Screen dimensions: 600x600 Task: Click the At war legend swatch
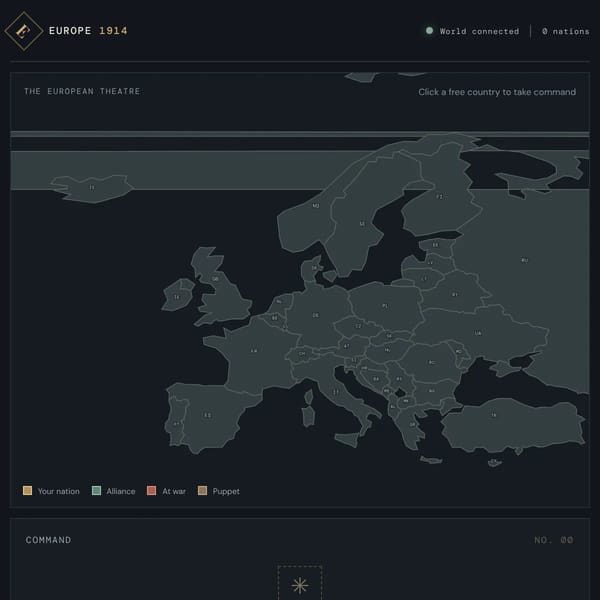tap(152, 491)
